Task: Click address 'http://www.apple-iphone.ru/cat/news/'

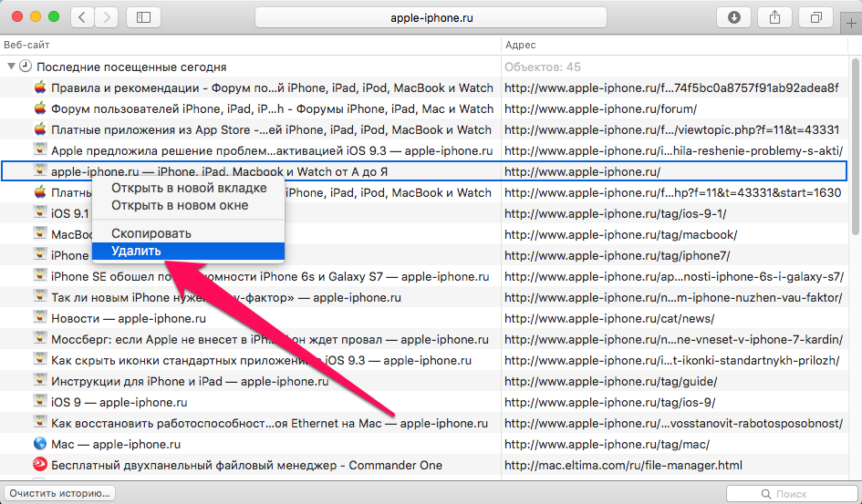Action: pos(609,318)
